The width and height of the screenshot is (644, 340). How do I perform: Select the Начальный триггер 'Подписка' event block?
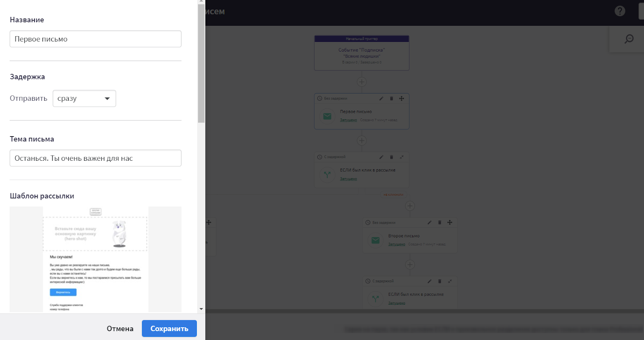pyautogui.click(x=361, y=53)
